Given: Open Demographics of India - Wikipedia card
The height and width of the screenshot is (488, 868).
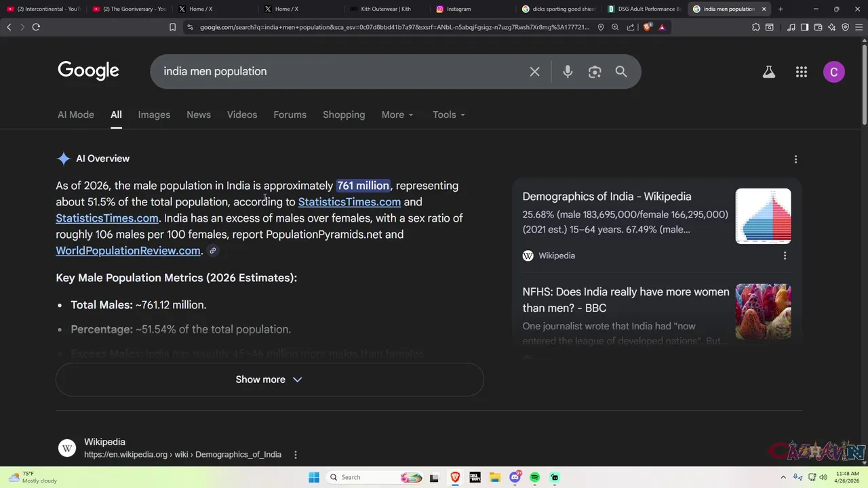Looking at the screenshot, I should [x=607, y=197].
